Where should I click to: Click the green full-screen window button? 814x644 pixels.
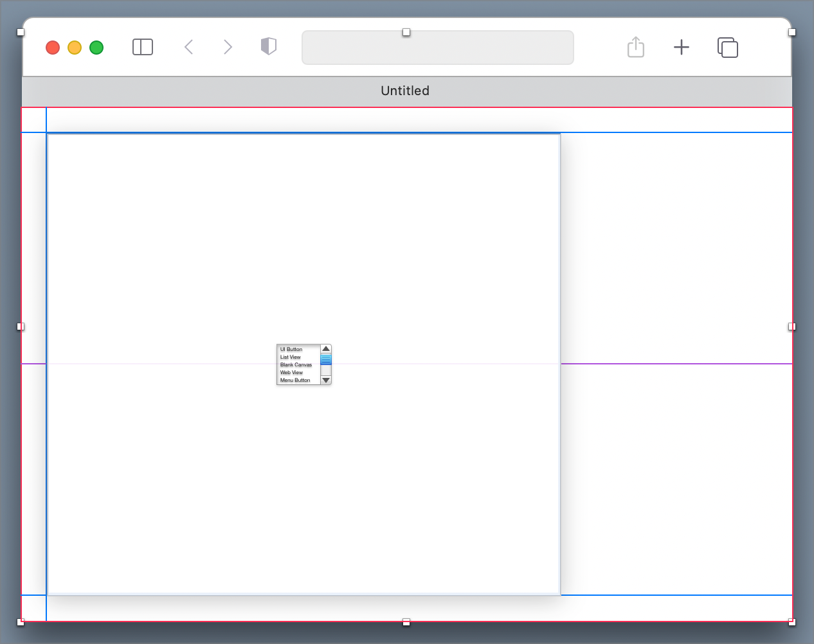pos(96,48)
